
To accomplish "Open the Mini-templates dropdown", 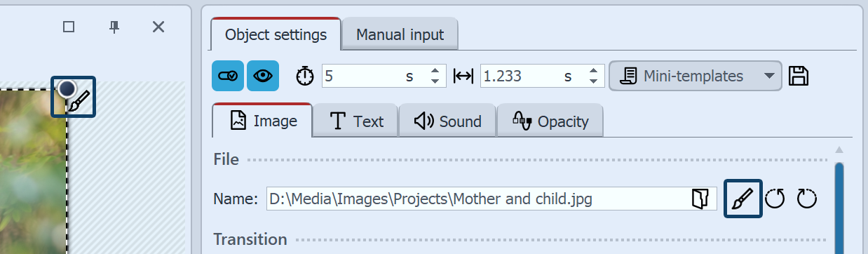I will click(x=695, y=76).
